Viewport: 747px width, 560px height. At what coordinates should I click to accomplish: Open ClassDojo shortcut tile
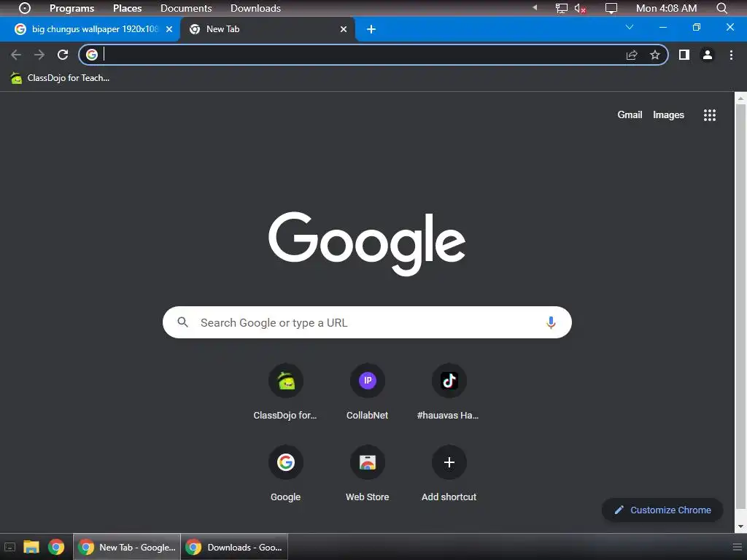[285, 392]
